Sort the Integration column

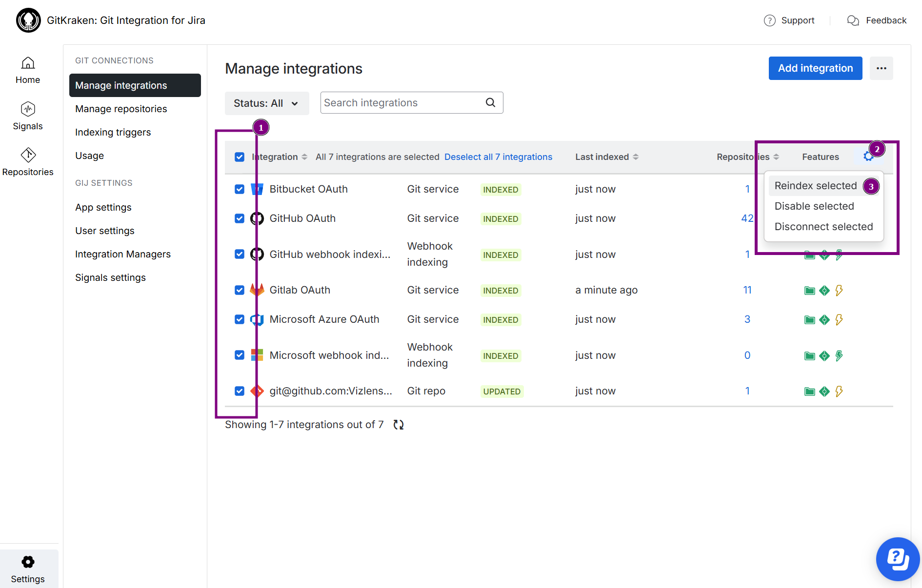[305, 157]
